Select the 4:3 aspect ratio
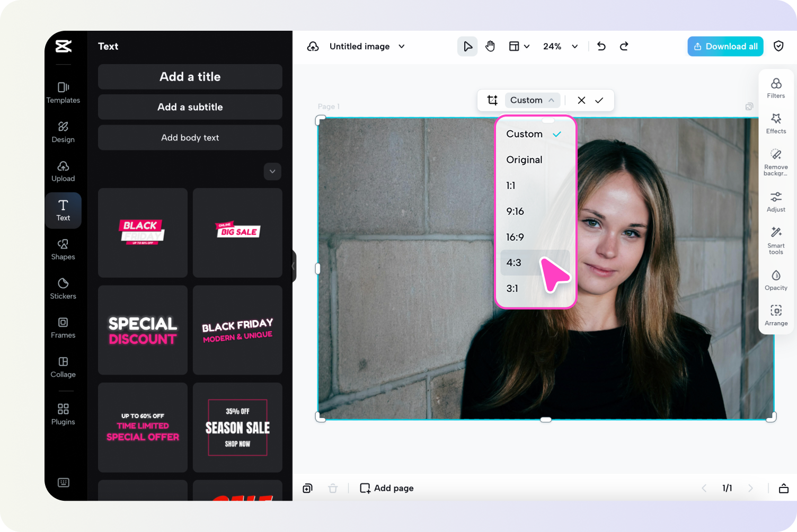The width and height of the screenshot is (797, 532). [x=535, y=263]
